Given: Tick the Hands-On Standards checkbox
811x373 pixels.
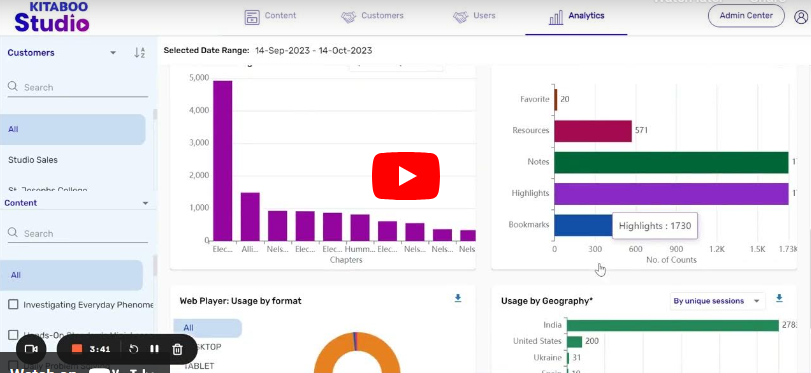Looking at the screenshot, I should 13,335.
